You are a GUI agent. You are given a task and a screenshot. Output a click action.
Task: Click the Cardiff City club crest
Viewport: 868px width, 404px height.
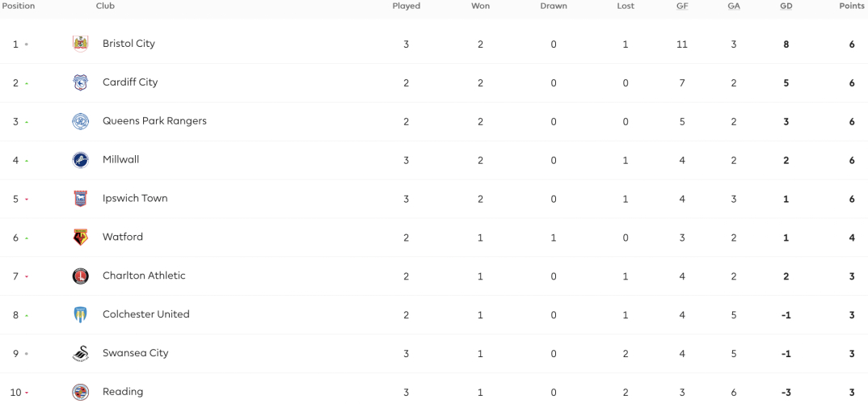coord(80,82)
